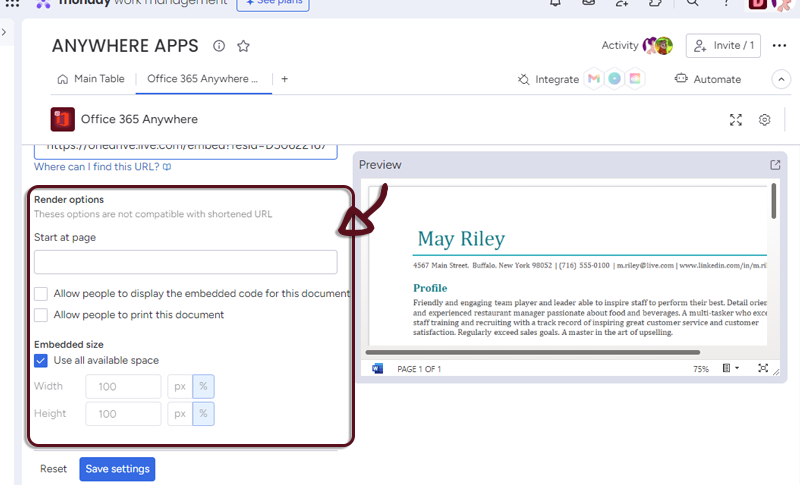Check Allow people to print this document
The height and width of the screenshot is (485, 800).
[41, 315]
